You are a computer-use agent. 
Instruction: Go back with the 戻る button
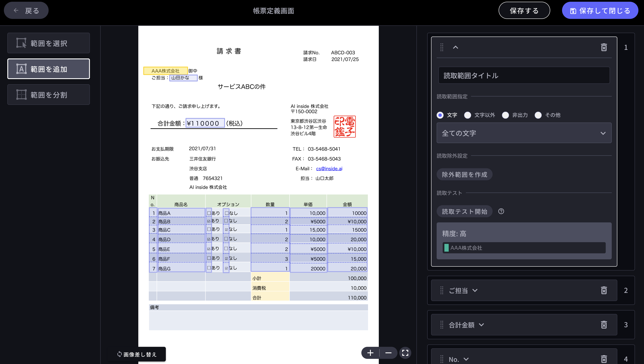click(26, 11)
